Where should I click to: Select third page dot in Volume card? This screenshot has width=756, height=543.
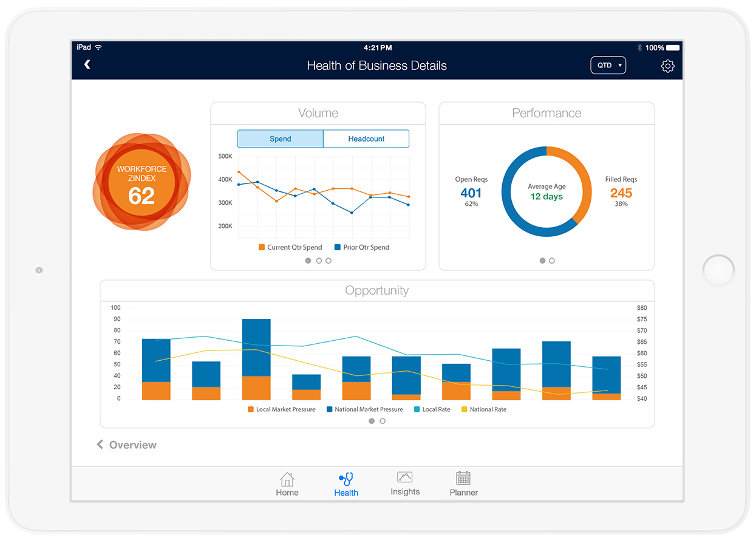(x=329, y=261)
